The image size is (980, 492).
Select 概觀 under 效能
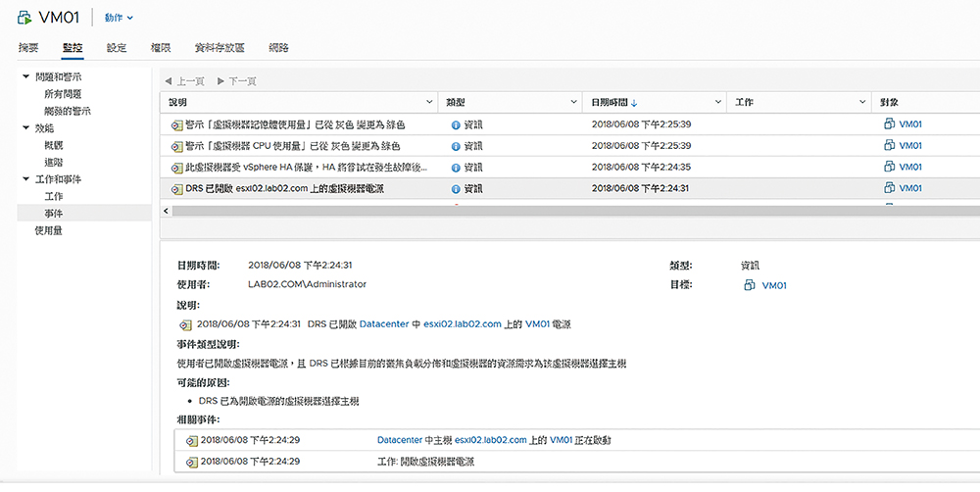click(x=53, y=145)
